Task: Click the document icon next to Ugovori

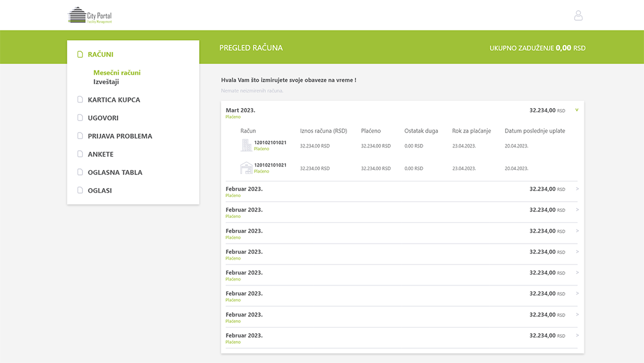Action: 80,118
